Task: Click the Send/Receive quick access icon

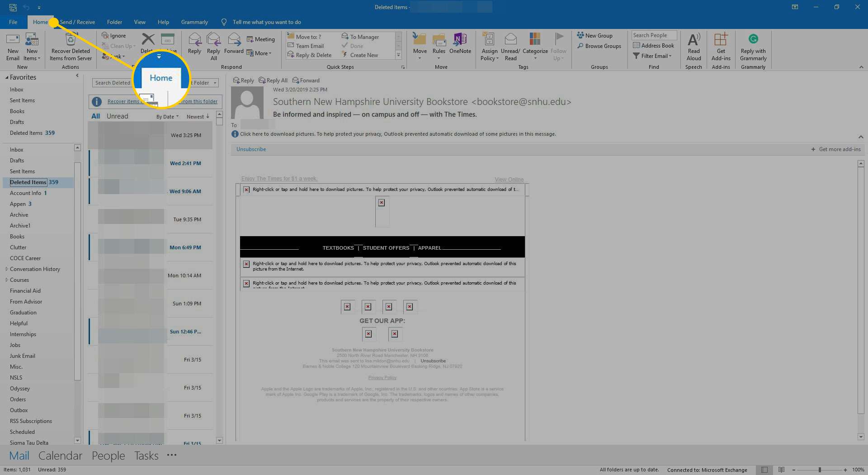Action: tap(13, 7)
